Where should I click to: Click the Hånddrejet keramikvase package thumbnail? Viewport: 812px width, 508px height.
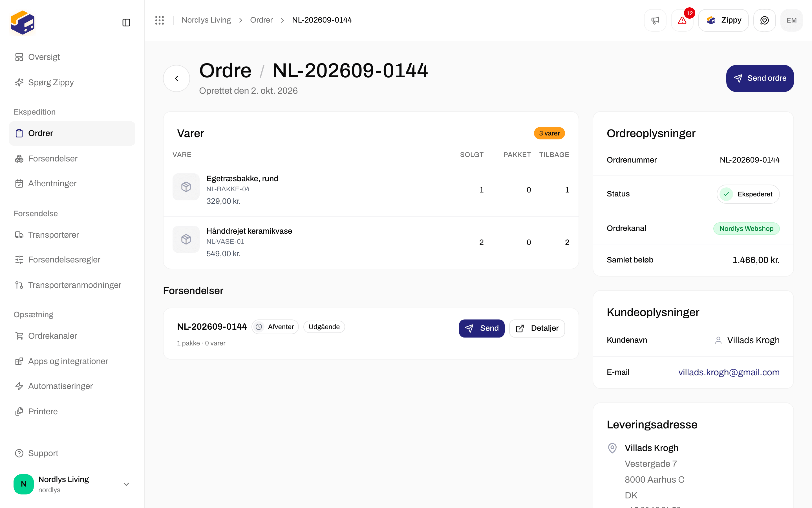(x=186, y=239)
